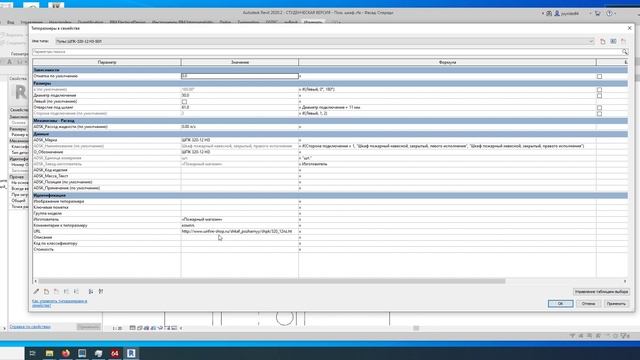Create a new family type icon
The height and width of the screenshot is (360, 640).
[602, 41]
